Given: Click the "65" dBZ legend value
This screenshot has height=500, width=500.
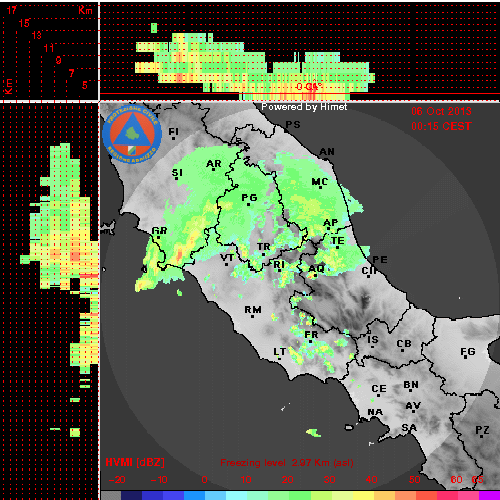Looking at the screenshot, I should (x=477, y=480).
